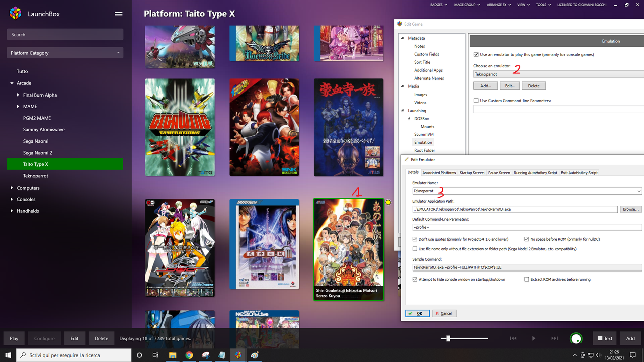Click the image size zoom slider
This screenshot has height=362, width=644.
tap(464, 338)
